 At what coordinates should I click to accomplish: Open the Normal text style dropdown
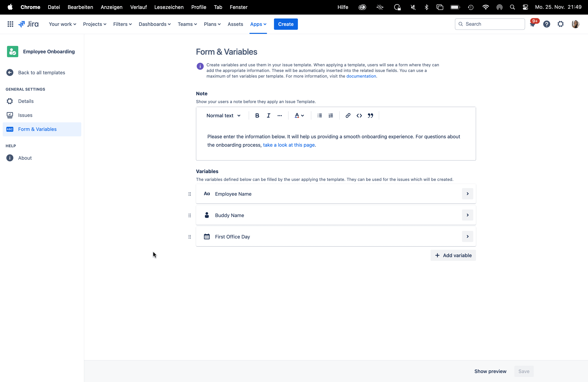[x=223, y=115]
